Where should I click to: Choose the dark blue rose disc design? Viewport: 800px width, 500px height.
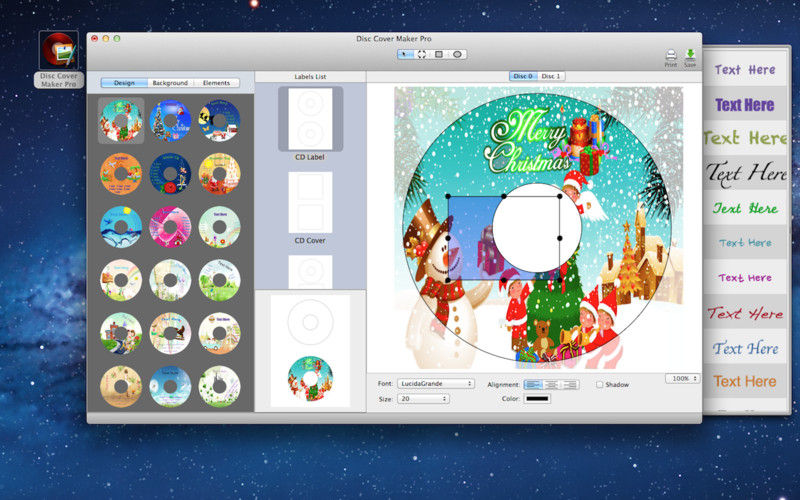170,173
